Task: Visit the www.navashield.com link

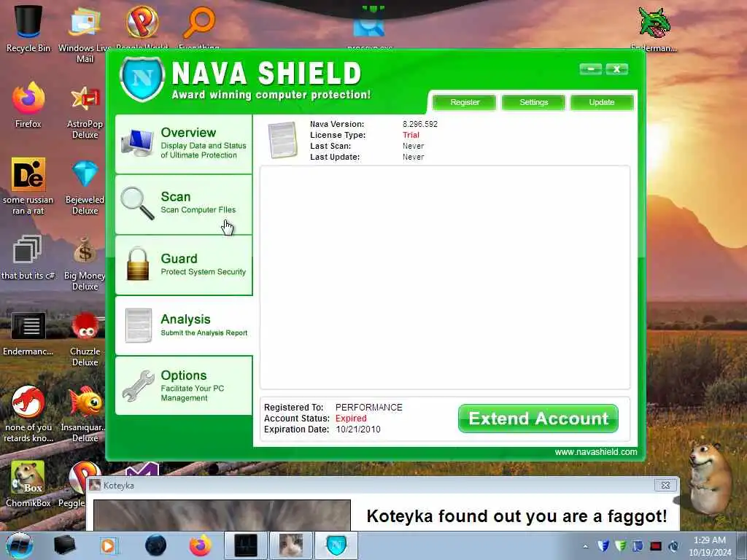Action: [595, 452]
